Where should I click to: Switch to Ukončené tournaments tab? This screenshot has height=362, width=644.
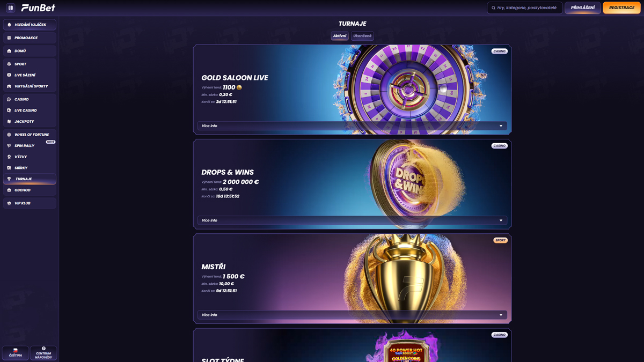362,36
